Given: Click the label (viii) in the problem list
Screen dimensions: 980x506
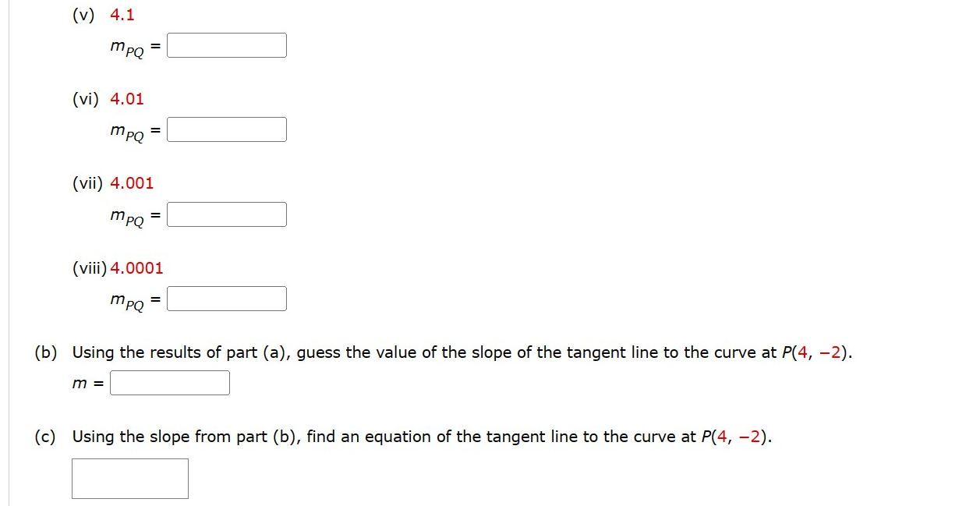Looking at the screenshot, I should point(89,267).
